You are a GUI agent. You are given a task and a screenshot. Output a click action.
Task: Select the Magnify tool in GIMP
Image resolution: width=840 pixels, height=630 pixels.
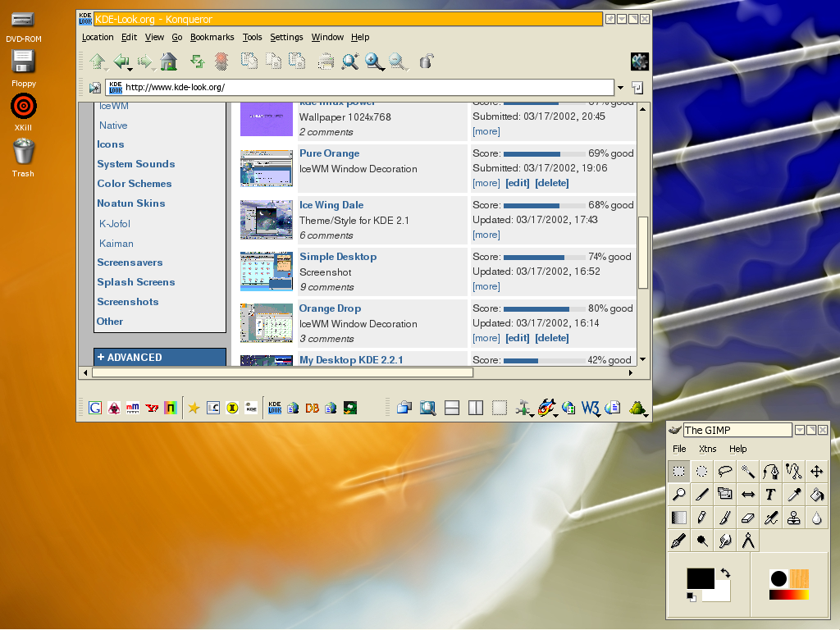click(x=678, y=495)
